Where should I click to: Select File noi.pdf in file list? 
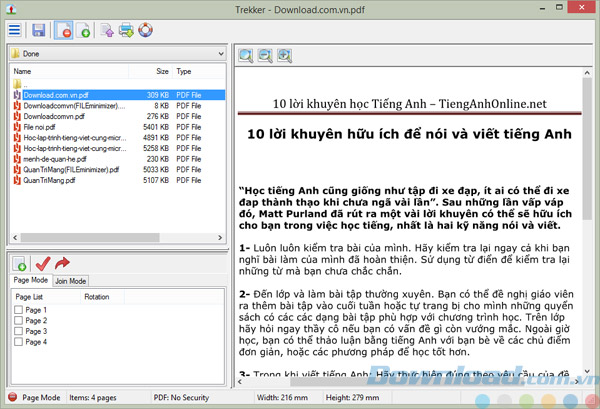[39, 127]
